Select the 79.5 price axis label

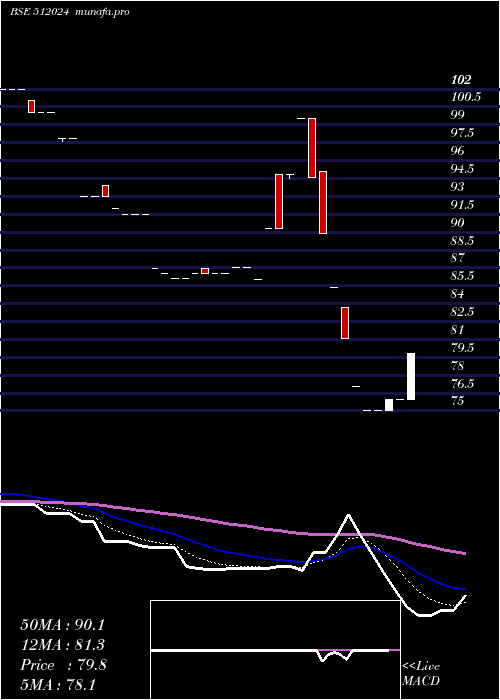tap(462, 347)
